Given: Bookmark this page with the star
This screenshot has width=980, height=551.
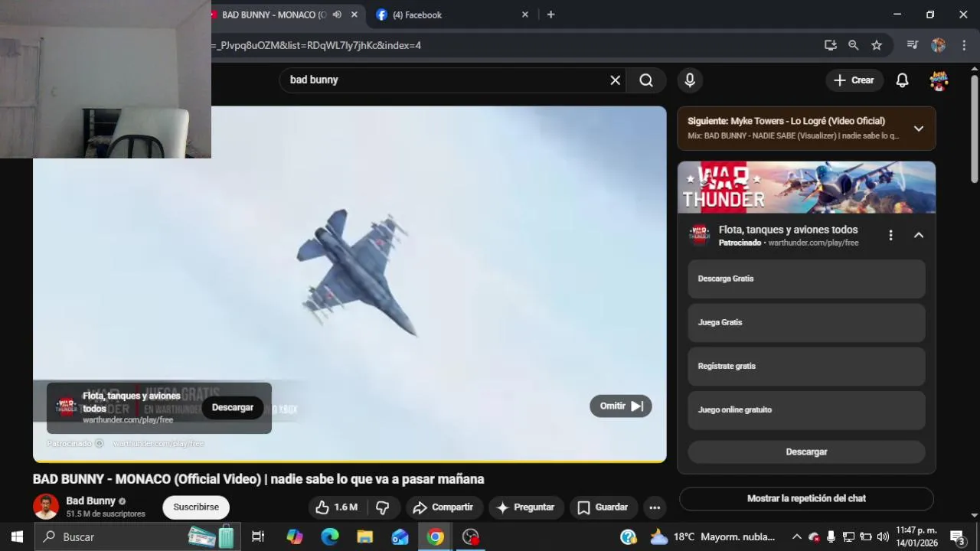Looking at the screenshot, I should pyautogui.click(x=877, y=45).
